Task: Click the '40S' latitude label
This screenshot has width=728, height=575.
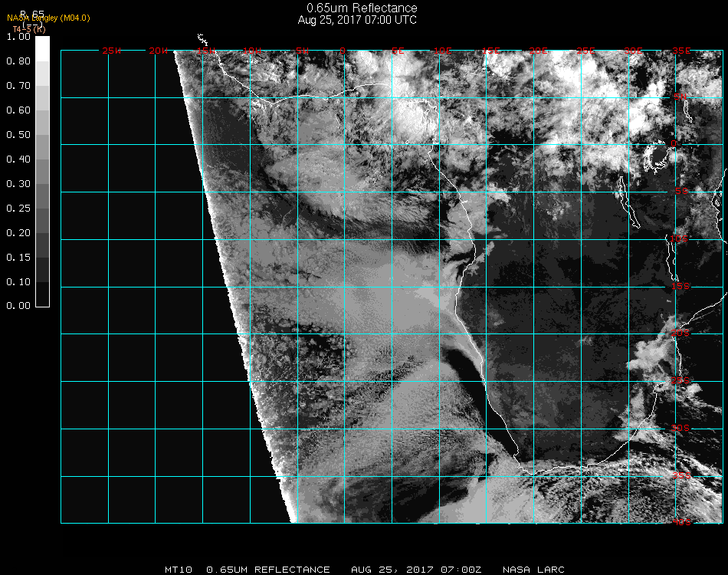Action: (681, 522)
